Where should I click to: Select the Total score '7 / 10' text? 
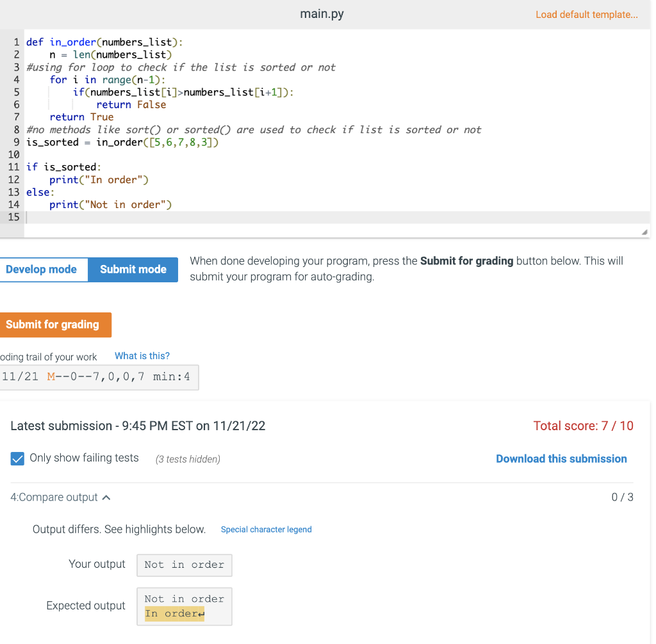point(583,426)
